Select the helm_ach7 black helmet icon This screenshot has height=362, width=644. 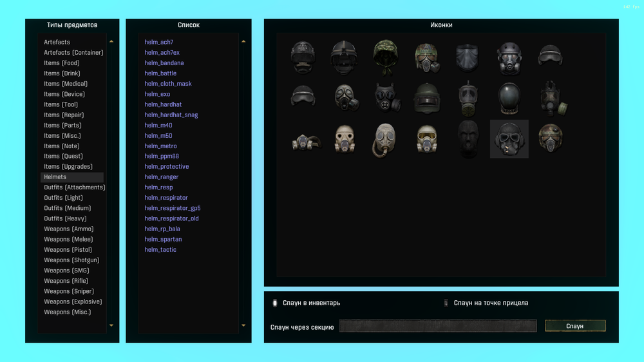point(303,57)
